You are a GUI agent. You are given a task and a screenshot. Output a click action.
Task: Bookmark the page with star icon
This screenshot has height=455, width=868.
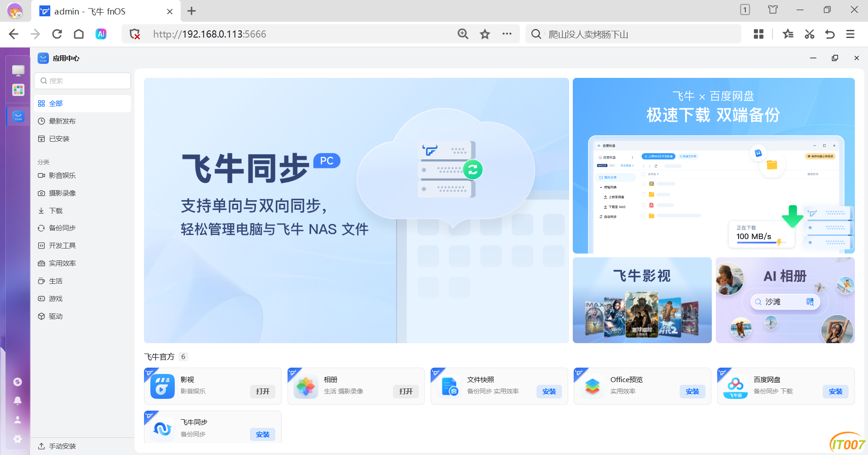point(485,34)
